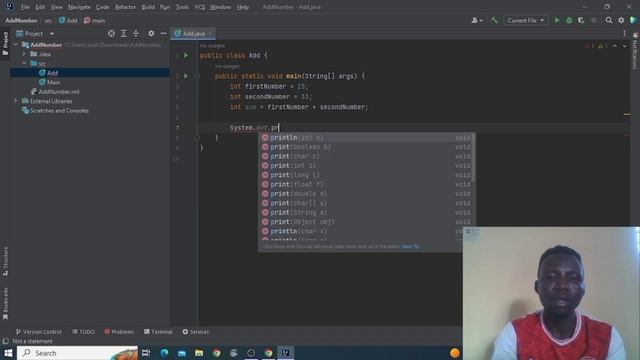This screenshot has height=360, width=640.
Task: Expand the .idea folder
Action: (24, 54)
